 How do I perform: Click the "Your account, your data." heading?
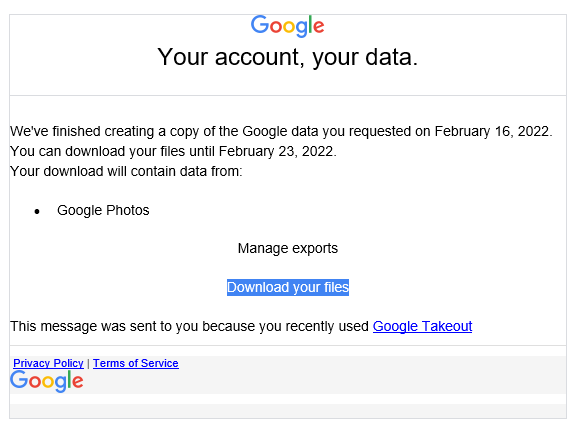[x=288, y=57]
